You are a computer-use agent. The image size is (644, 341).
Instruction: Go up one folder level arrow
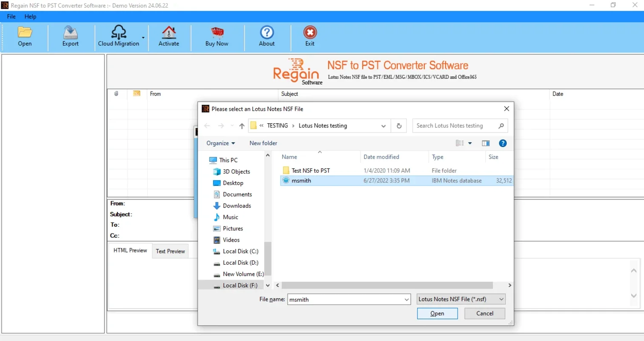(242, 126)
